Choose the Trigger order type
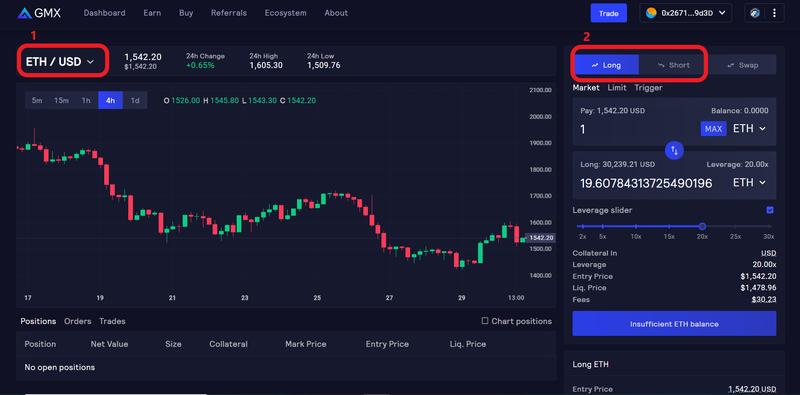Image resolution: width=800 pixels, height=395 pixels. coord(648,88)
